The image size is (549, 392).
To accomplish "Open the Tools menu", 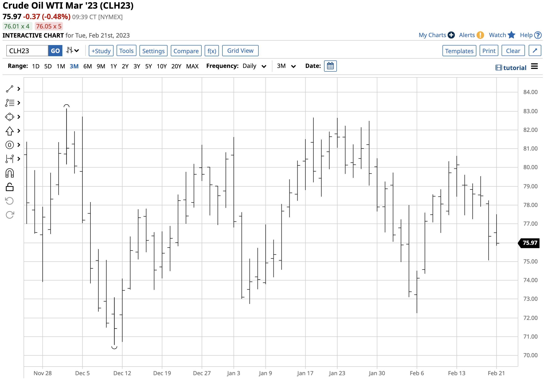I will coord(126,51).
